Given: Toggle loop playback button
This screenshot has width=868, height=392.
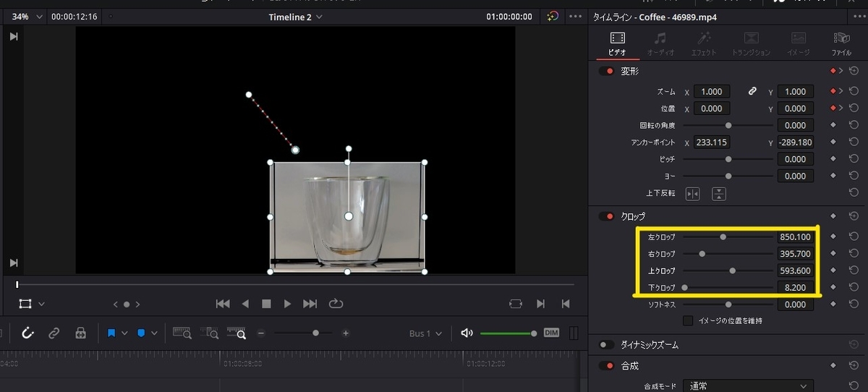Looking at the screenshot, I should [336, 304].
